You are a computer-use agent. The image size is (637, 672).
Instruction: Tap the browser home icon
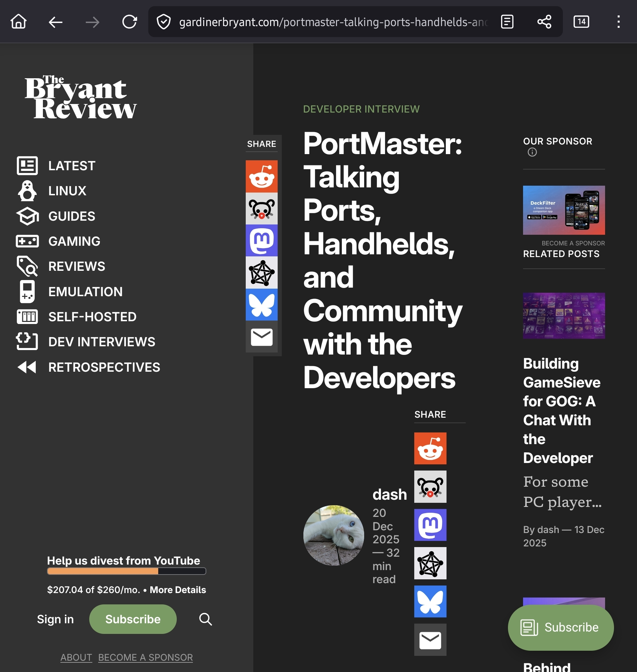click(x=19, y=22)
